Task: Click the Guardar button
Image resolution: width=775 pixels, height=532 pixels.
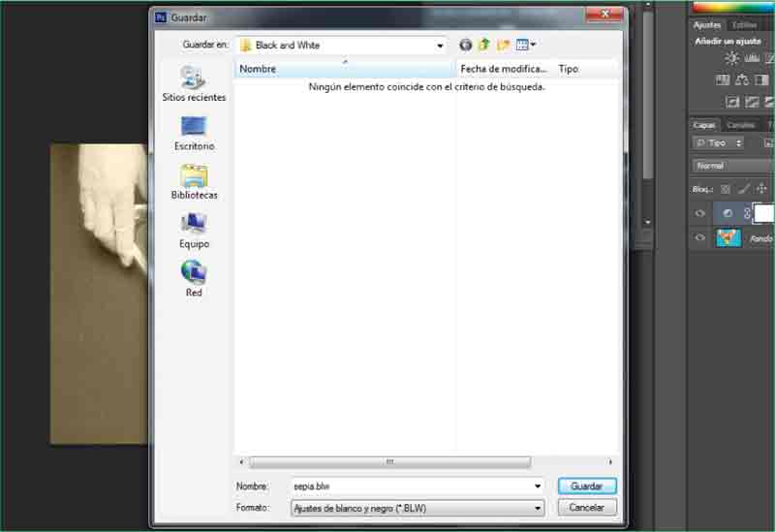Action: (587, 486)
